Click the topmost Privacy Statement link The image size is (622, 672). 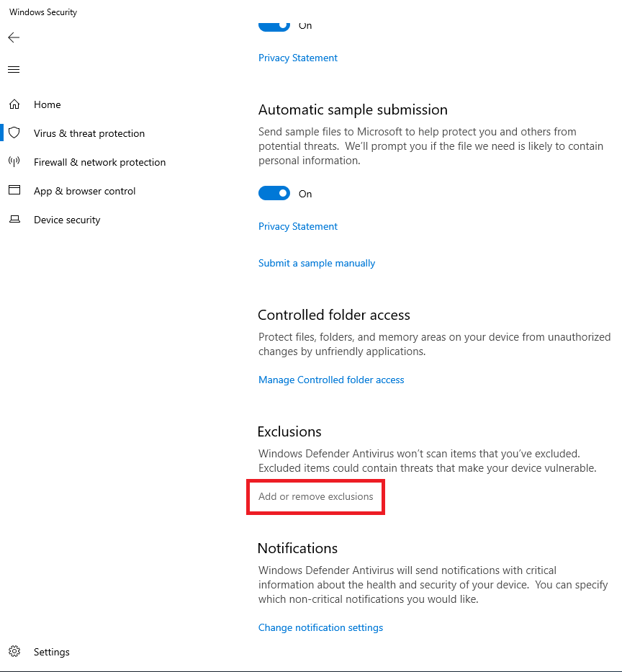(x=298, y=58)
